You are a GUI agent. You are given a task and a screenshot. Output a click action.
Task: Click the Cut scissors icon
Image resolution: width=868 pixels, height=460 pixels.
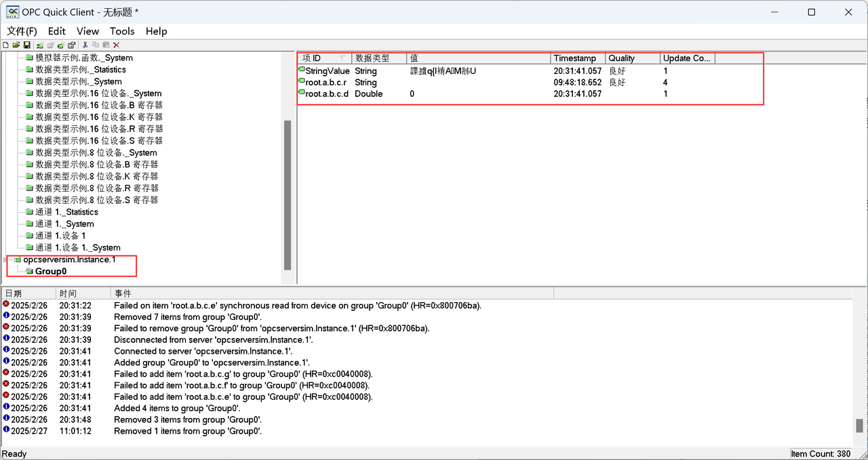85,45
